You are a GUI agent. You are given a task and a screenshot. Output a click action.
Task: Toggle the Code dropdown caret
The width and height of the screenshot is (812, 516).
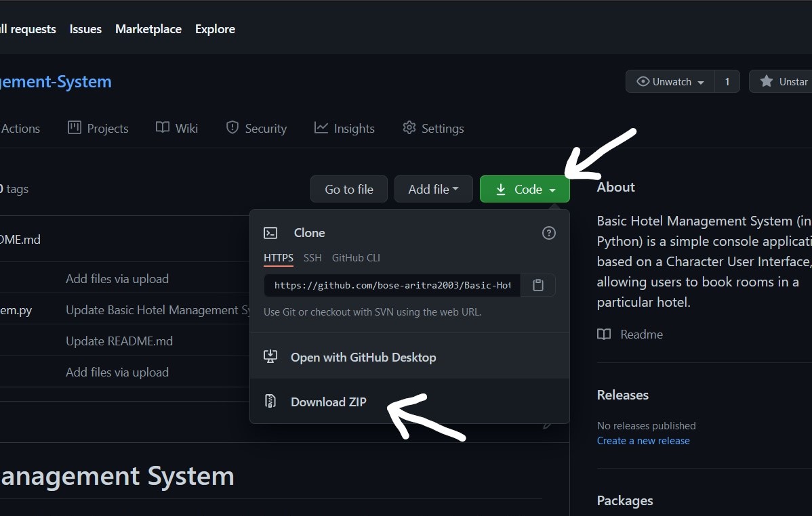[x=552, y=190]
